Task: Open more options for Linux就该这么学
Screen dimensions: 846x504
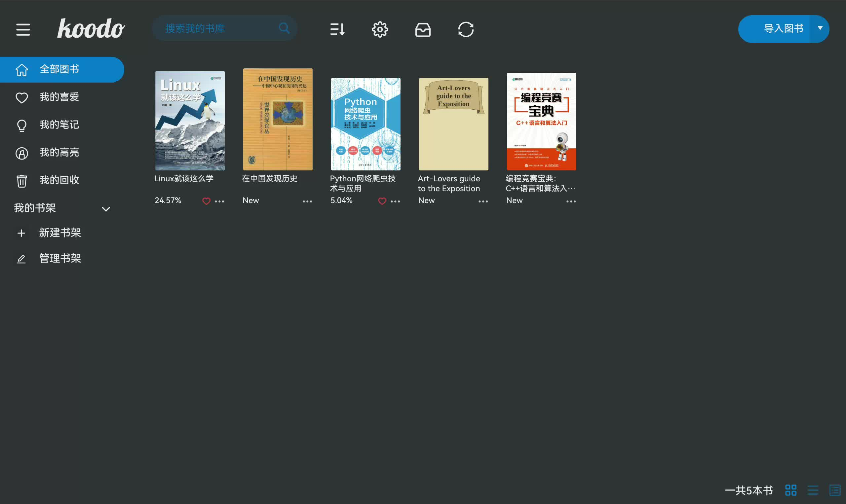Action: click(x=219, y=201)
